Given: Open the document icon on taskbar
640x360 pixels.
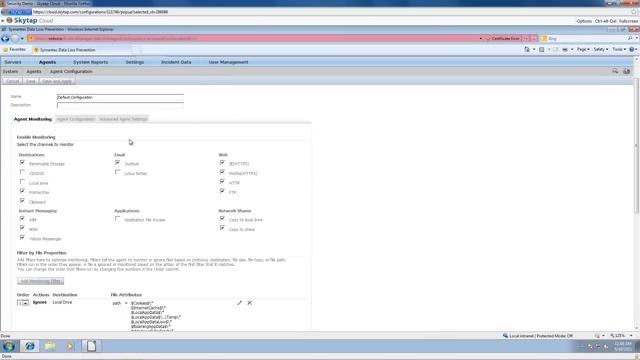Looking at the screenshot, I should [x=91, y=347].
